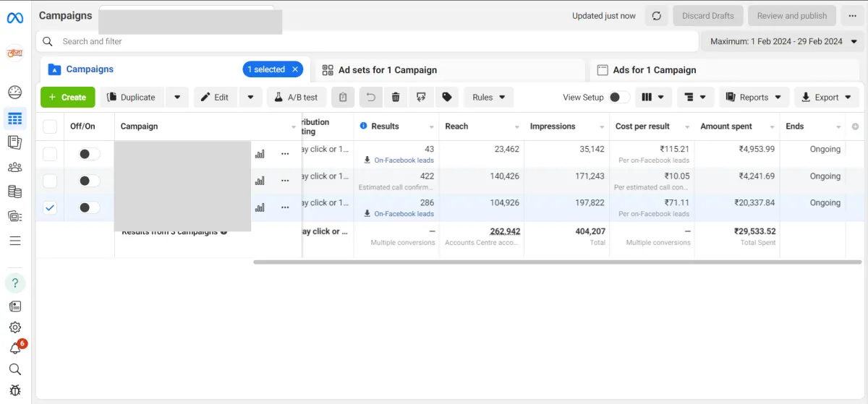
Task: Untick the checked 286-results campaign checkbox
Action: coord(50,207)
